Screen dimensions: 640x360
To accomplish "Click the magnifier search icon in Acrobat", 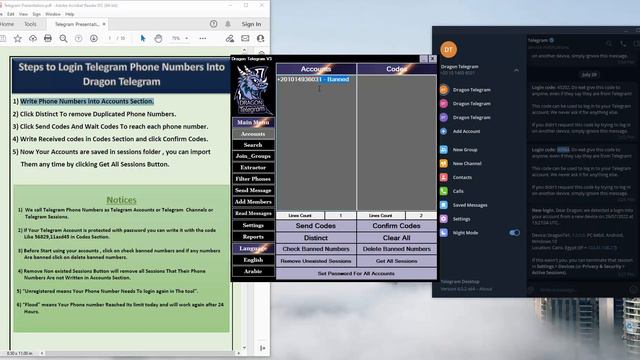I will pos(63,38).
